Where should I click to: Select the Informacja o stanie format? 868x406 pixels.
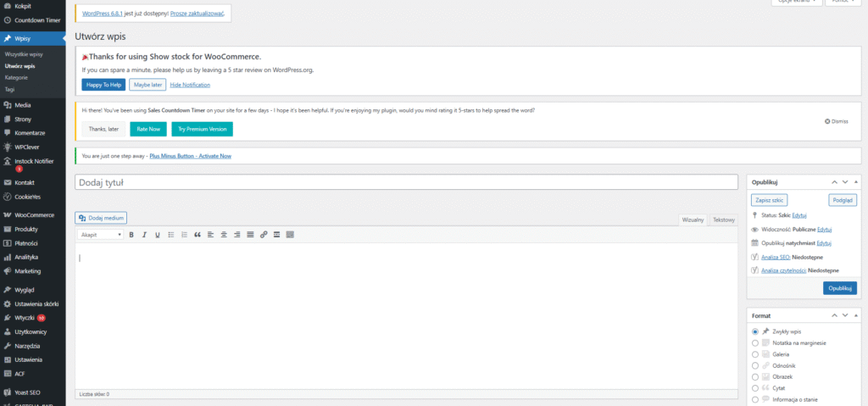pyautogui.click(x=755, y=399)
